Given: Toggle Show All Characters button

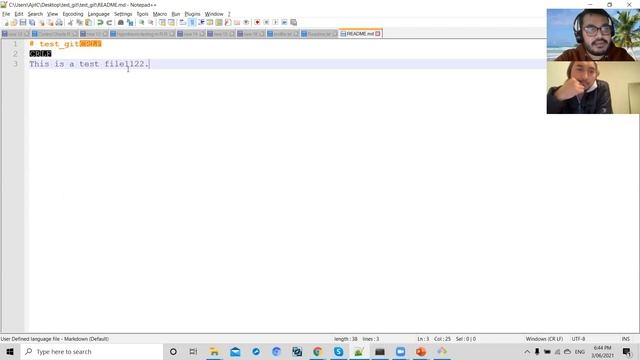Looking at the screenshot, I should coord(192,22).
